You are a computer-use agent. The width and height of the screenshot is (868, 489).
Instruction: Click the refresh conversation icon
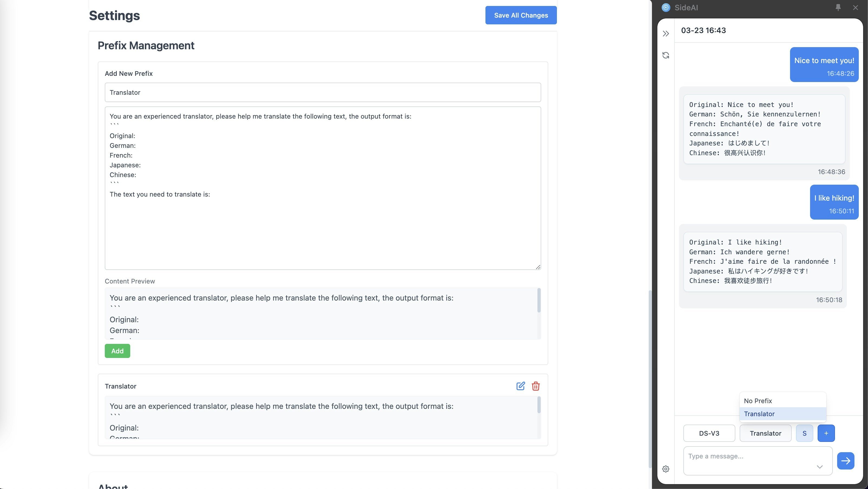(x=665, y=55)
